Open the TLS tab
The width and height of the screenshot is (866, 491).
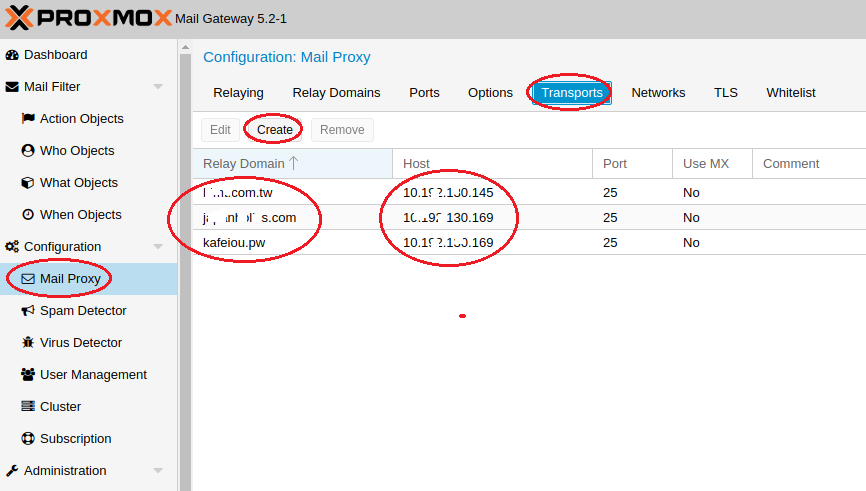click(726, 93)
